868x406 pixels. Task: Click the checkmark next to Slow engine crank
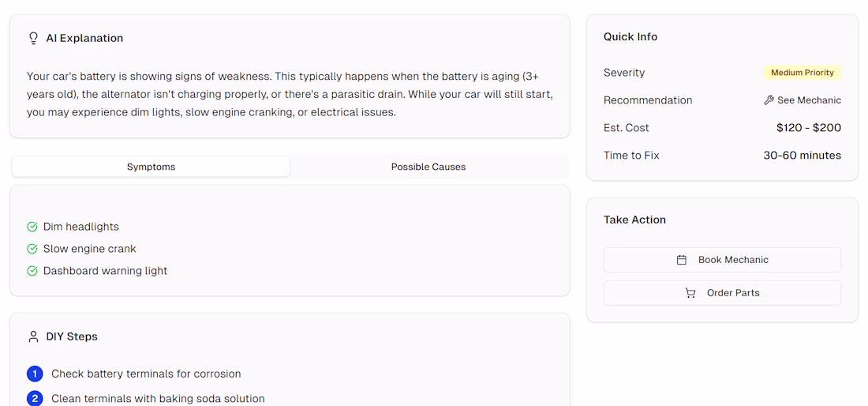click(x=32, y=249)
